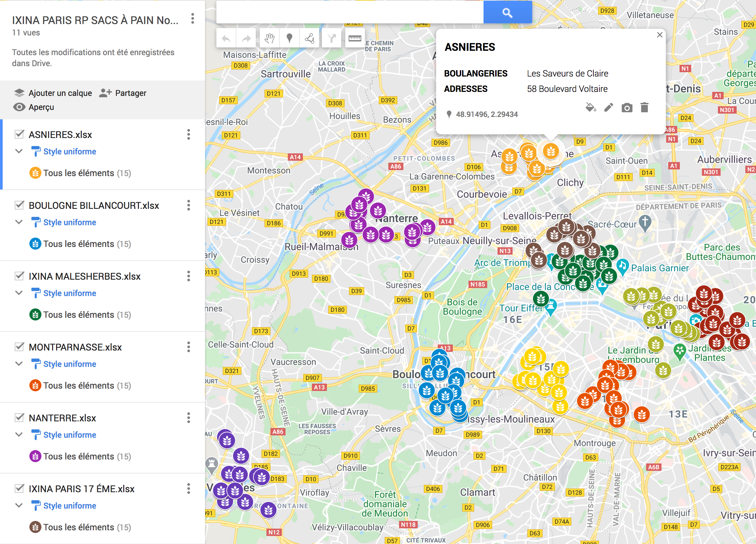Uncheck the MONTPARNASSE.xlsx layer checkbox

19,347
